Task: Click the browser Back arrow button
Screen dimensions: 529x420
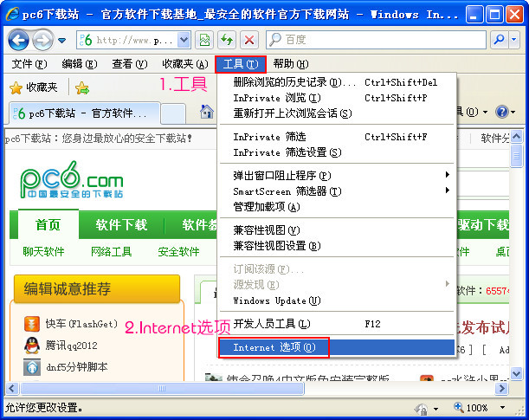Action: (18, 41)
